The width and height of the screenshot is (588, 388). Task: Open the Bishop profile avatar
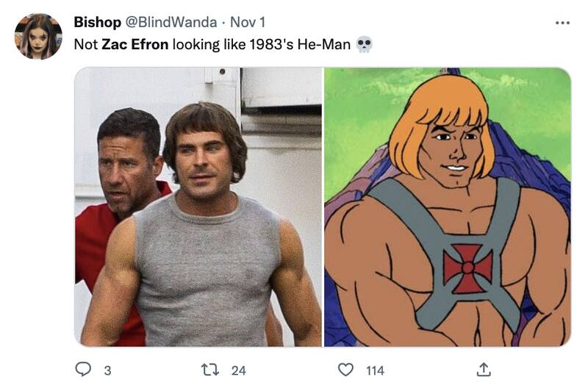point(38,36)
